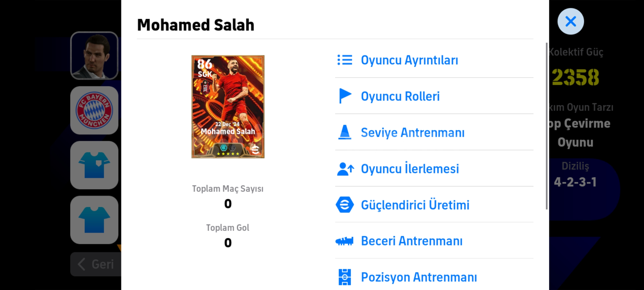
Task: Open Pozisyon Antrenmanı entry
Action: (x=434, y=277)
